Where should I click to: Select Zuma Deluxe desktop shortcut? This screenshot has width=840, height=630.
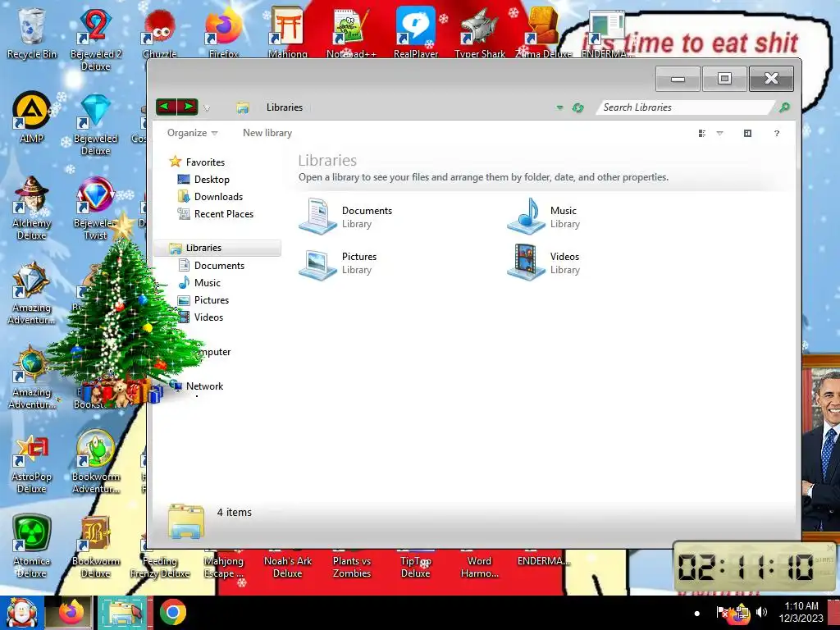[x=543, y=33]
